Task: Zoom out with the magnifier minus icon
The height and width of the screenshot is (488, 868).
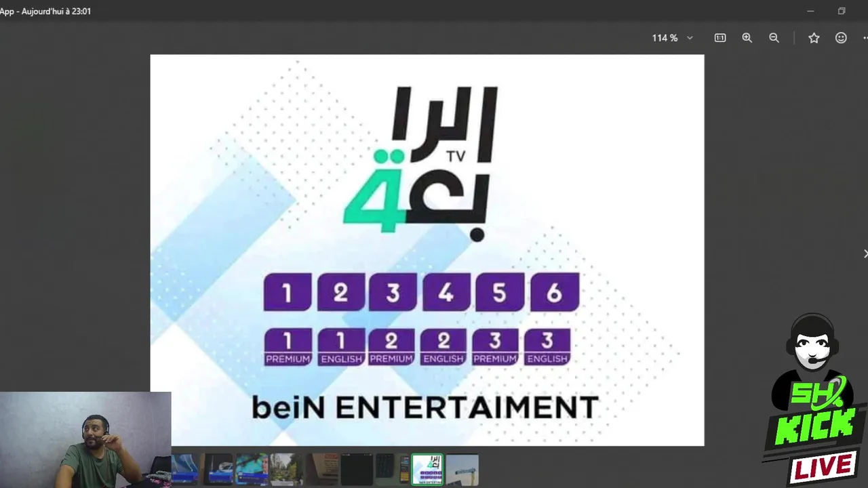Action: (774, 38)
